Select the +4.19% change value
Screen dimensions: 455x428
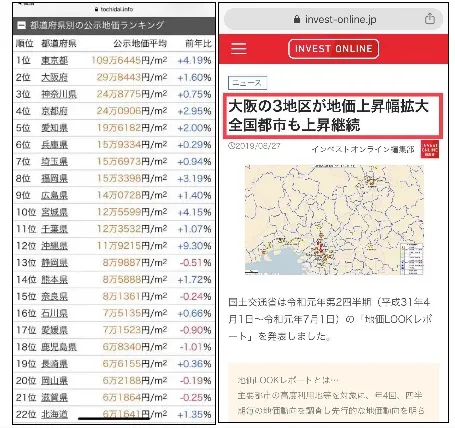(x=194, y=61)
